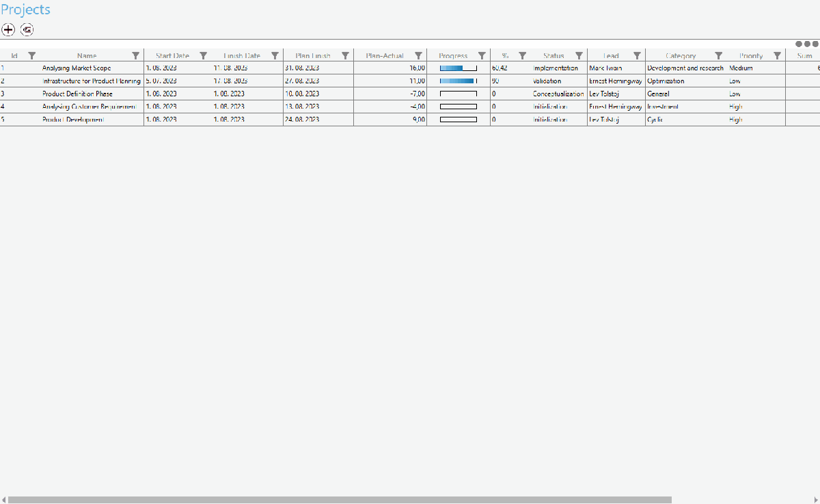The height and width of the screenshot is (504, 820).
Task: Click the clear filter icon beside the plus
Action: 27,29
